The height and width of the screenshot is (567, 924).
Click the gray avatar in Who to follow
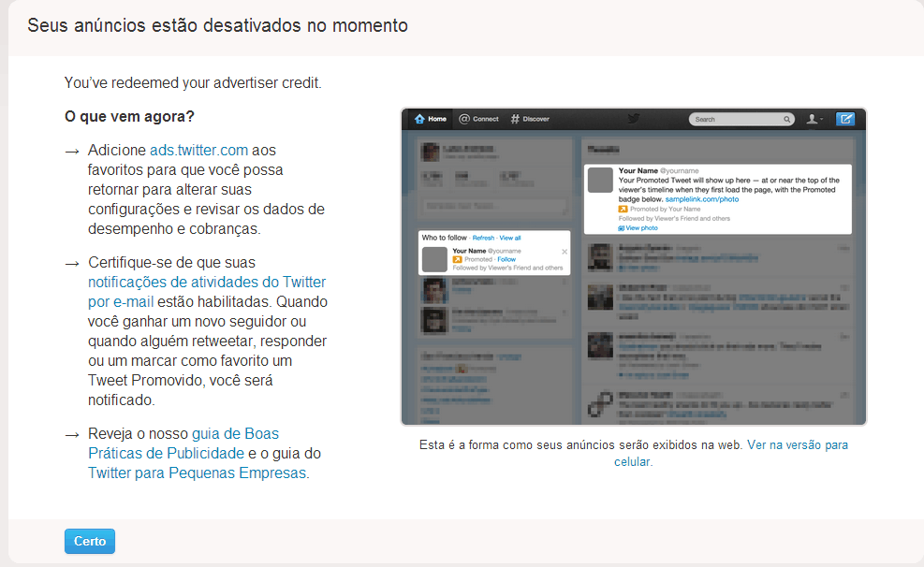point(435,259)
